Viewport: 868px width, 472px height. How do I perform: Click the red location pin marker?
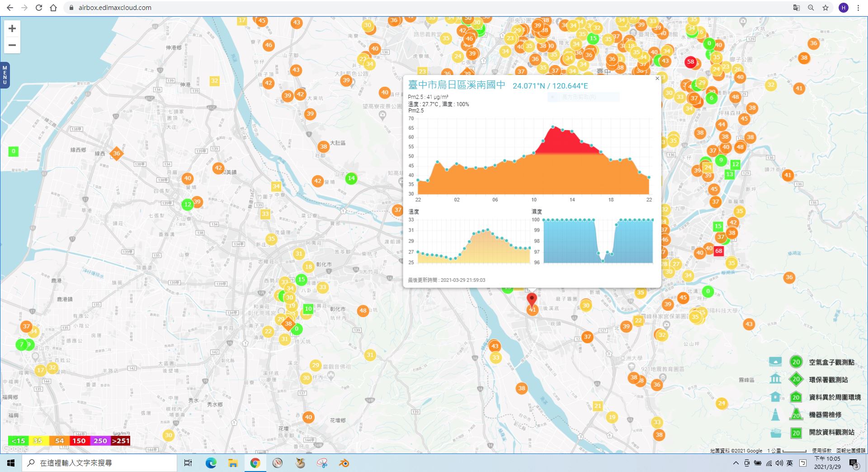tap(532, 299)
